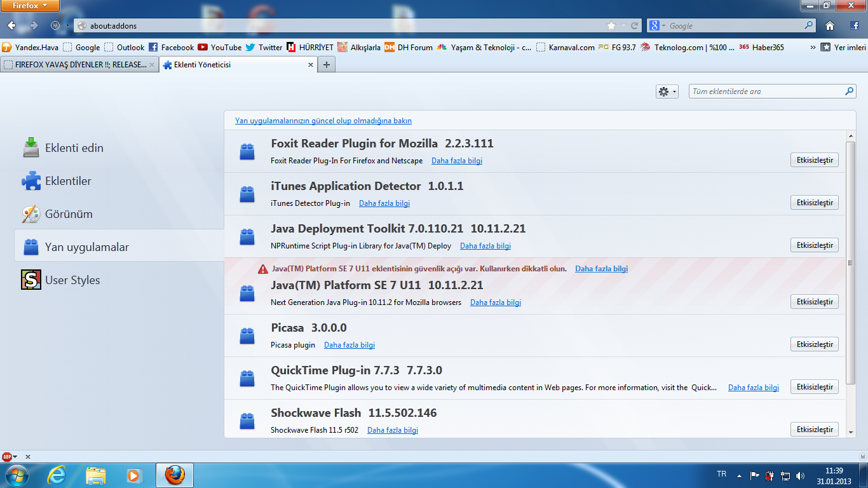Screen dimensions: 868x488
Task: Open Yandex.Hava bookmark
Action: click(30, 47)
